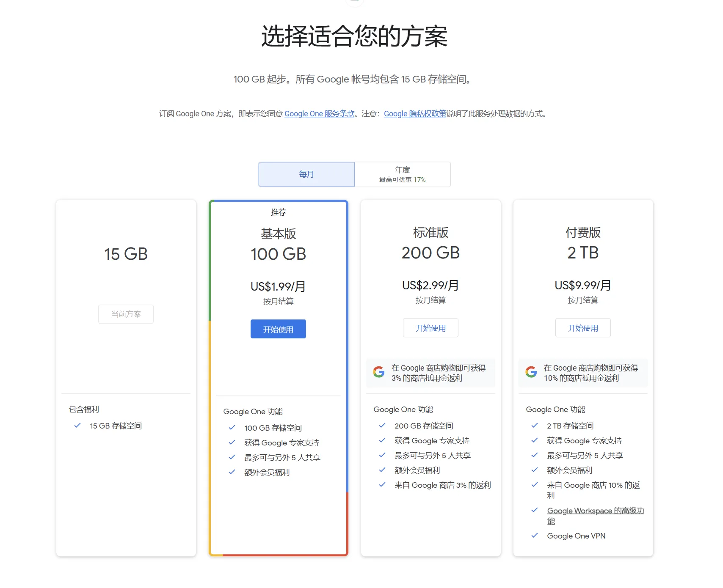Screen dimensions: 723x588
Task: Switch to 每月 billing tab
Action: [306, 174]
